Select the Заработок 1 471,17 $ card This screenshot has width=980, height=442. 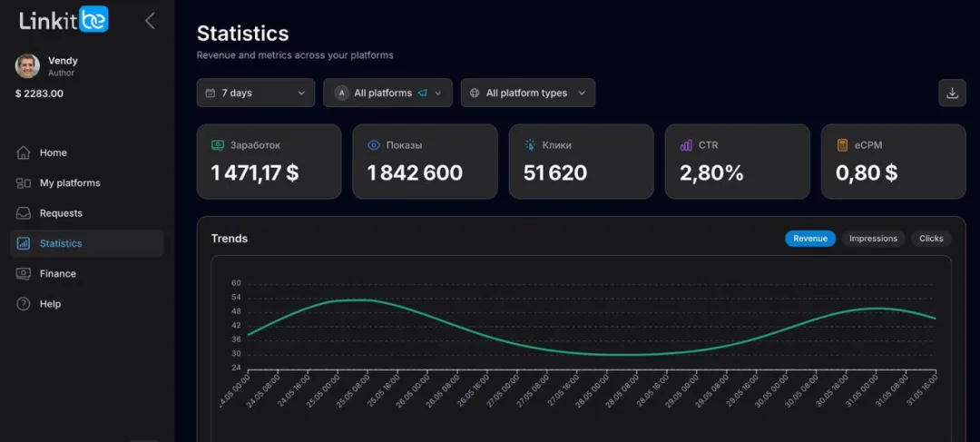[269, 162]
